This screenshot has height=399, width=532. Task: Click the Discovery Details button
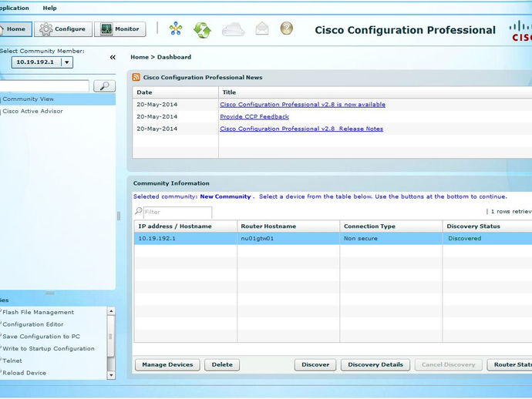point(375,365)
